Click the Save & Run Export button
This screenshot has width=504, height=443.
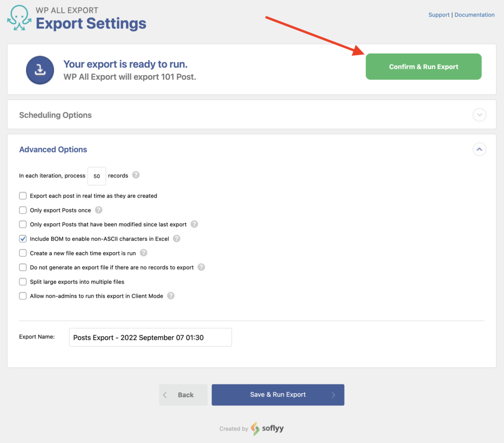[278, 394]
